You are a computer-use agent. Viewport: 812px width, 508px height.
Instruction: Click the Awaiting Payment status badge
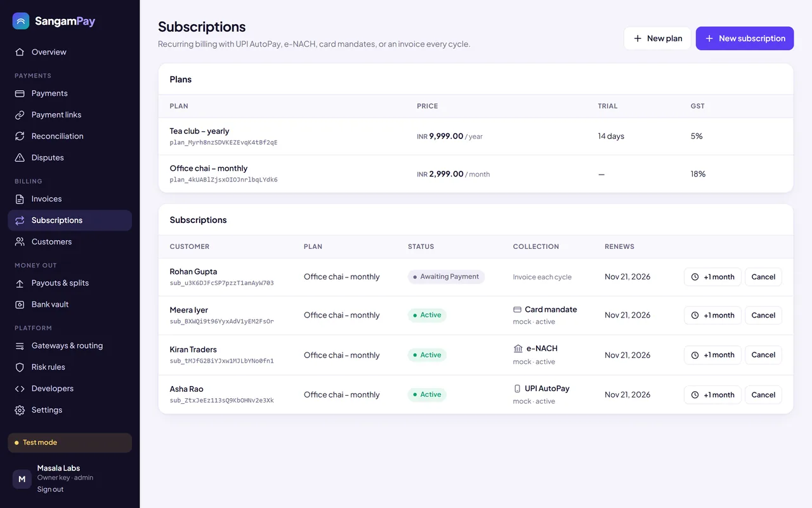[446, 277]
